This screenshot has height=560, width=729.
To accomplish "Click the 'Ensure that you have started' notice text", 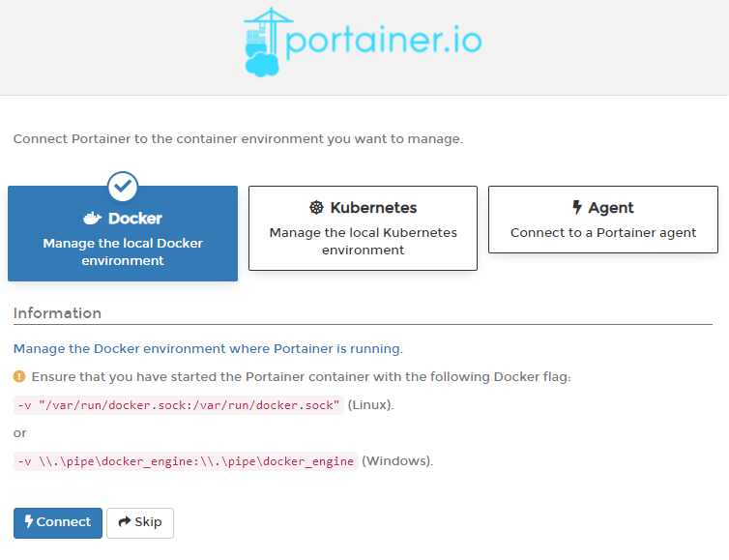I will coord(302,377).
